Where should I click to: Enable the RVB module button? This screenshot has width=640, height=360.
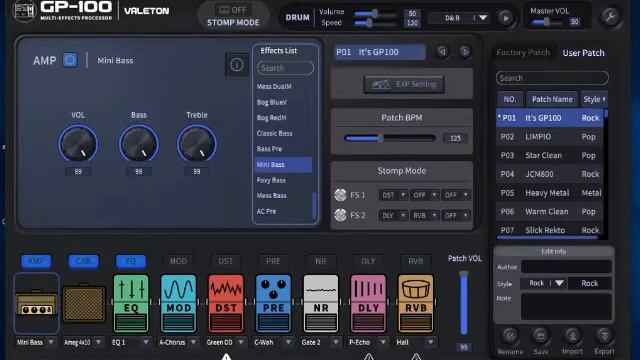[416, 261]
